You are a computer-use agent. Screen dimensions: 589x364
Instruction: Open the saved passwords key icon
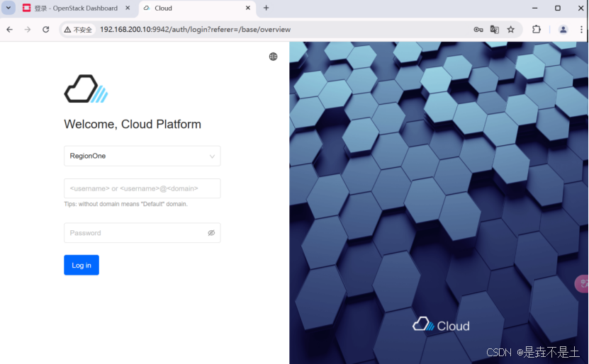point(478,29)
